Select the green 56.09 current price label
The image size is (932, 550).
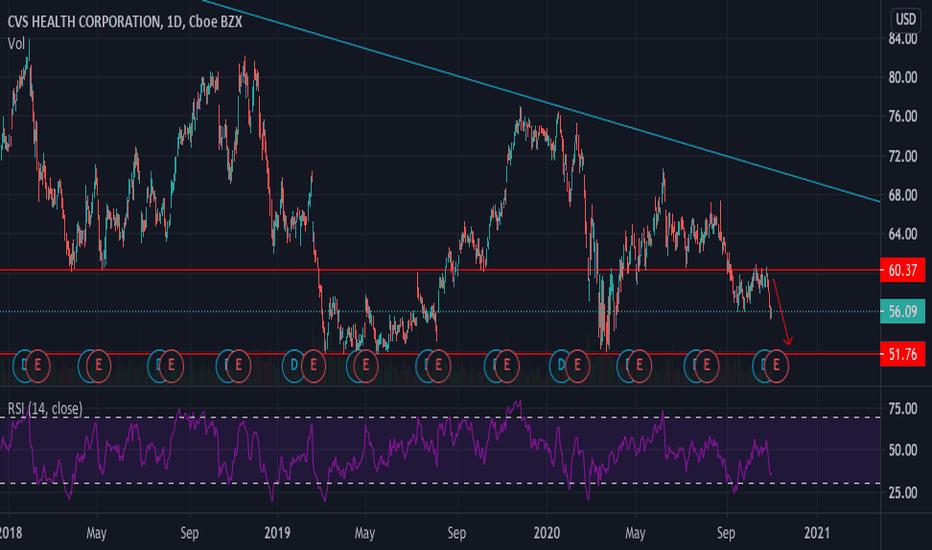902,311
